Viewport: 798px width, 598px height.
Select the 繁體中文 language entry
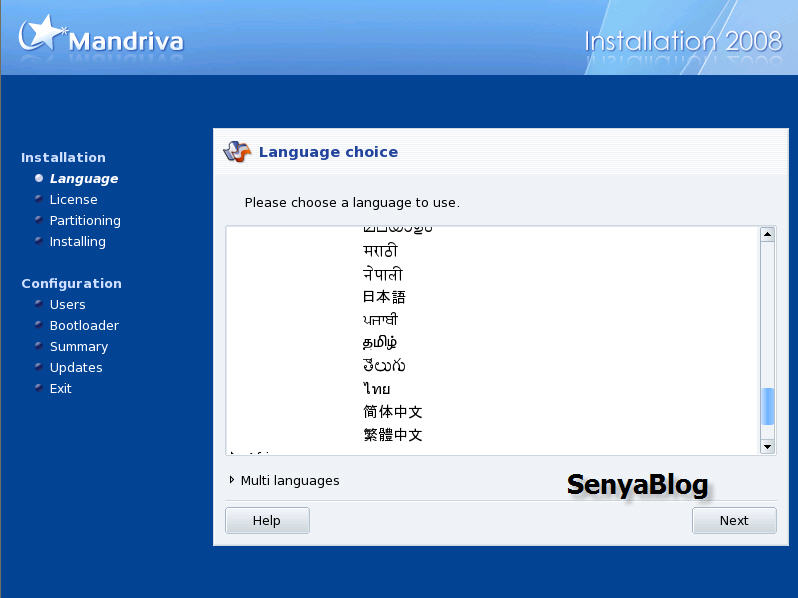tap(392, 435)
